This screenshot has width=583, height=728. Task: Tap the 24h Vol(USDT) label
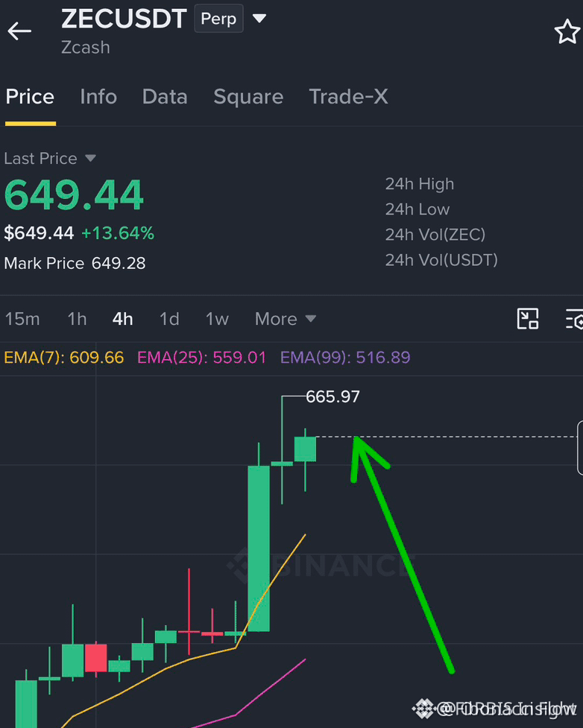coord(441,260)
